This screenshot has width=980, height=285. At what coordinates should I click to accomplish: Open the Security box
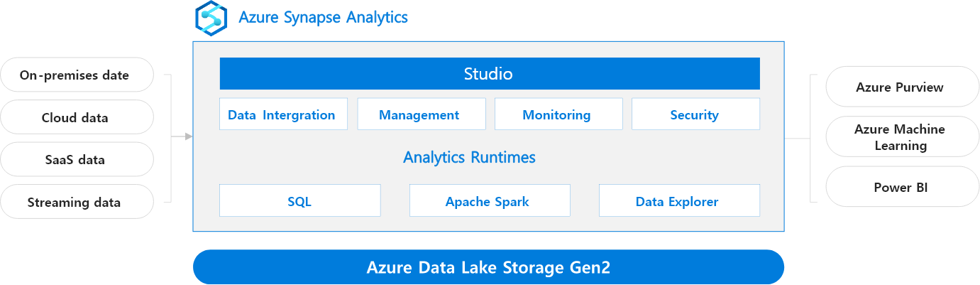(695, 114)
